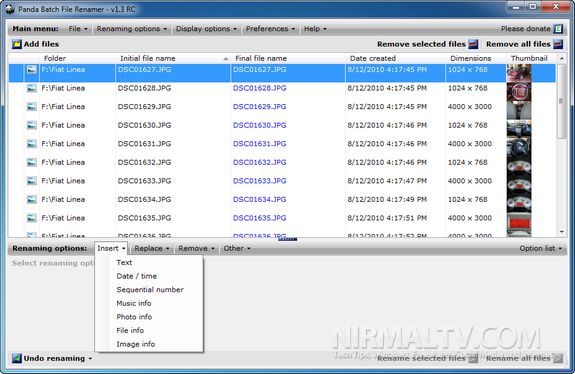Click image file icon for DSC01633.JPG row

pos(32,181)
